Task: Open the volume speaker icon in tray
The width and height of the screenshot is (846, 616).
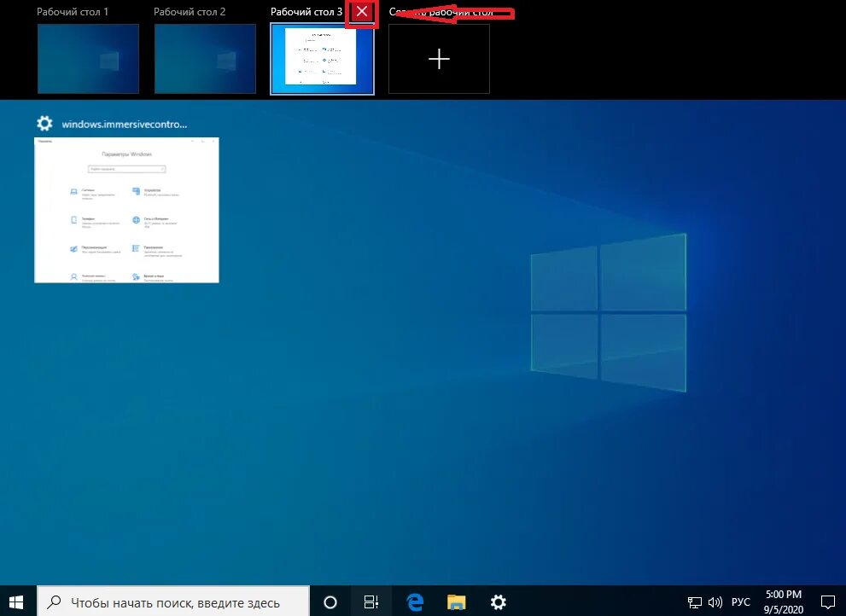Action: (x=715, y=602)
